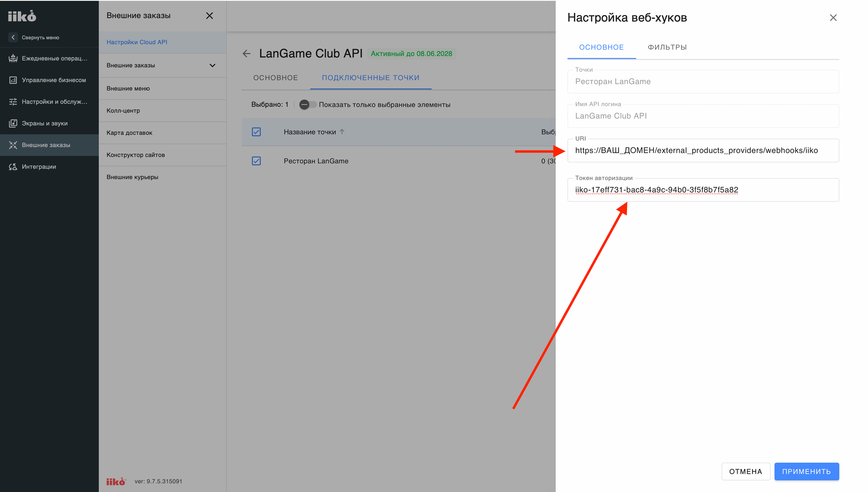The width and height of the screenshot is (868, 492).
Task: Open the Точки field dropdown
Action: 703,82
